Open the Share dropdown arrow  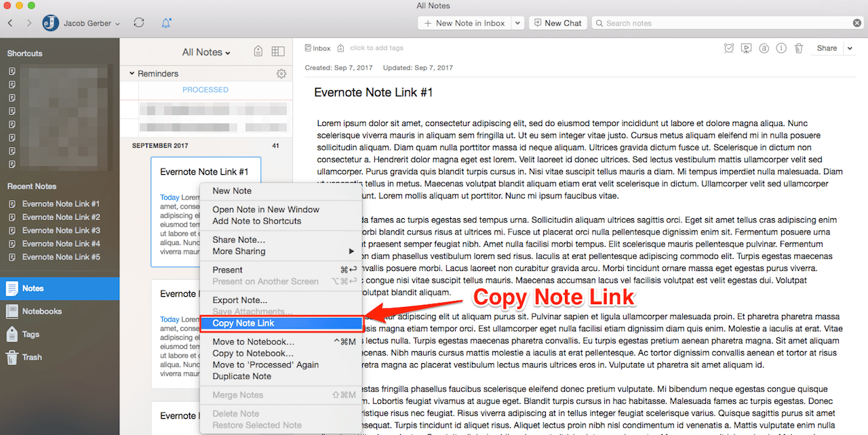click(850, 48)
